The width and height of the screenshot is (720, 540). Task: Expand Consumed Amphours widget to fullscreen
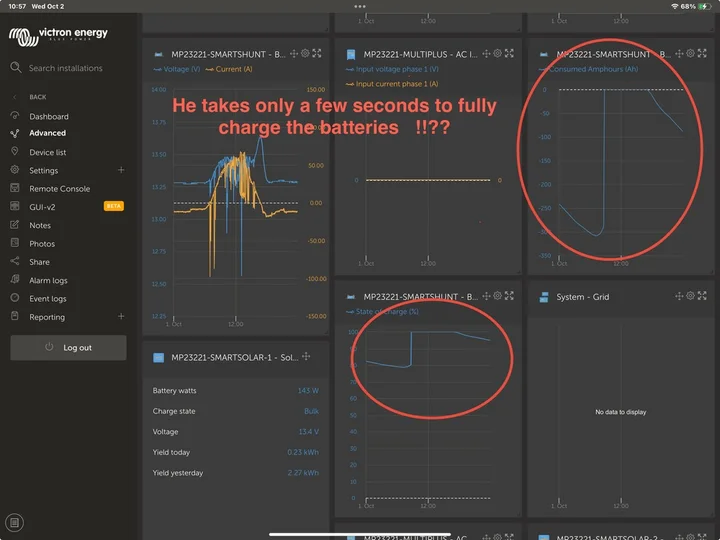(702, 53)
